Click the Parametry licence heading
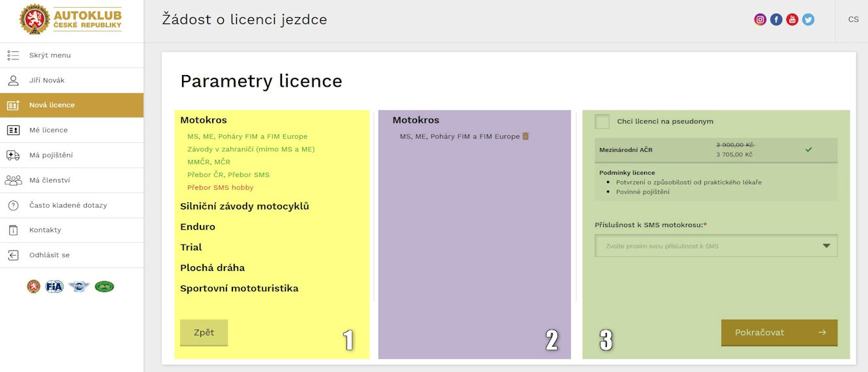This screenshot has height=372, width=868. (x=261, y=81)
